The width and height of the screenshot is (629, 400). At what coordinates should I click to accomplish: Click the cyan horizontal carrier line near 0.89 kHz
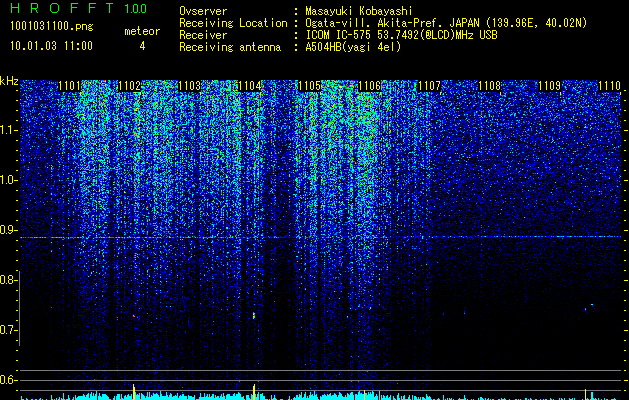(321, 237)
